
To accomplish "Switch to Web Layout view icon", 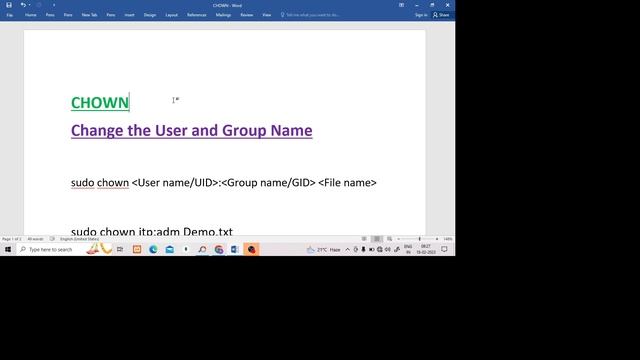I will click(x=390, y=239).
